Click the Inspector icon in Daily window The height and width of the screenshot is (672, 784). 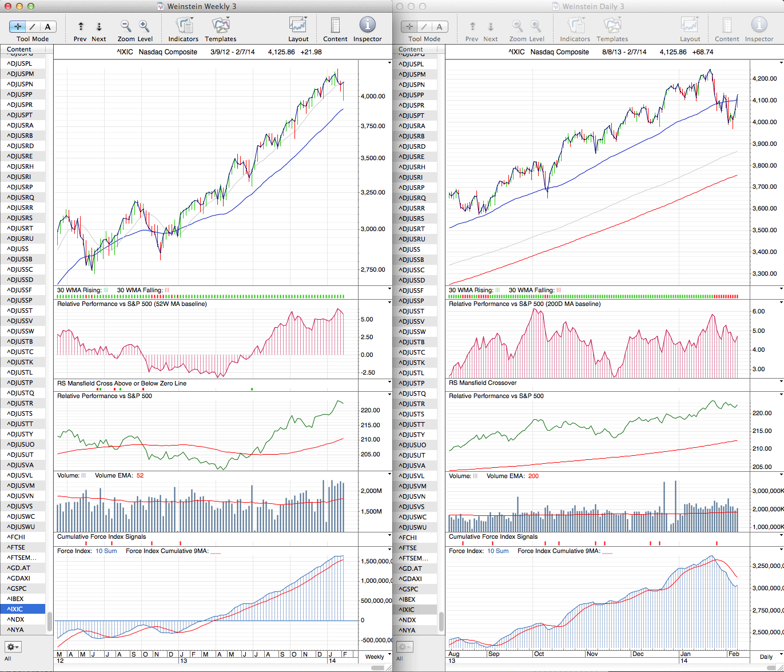tap(759, 26)
